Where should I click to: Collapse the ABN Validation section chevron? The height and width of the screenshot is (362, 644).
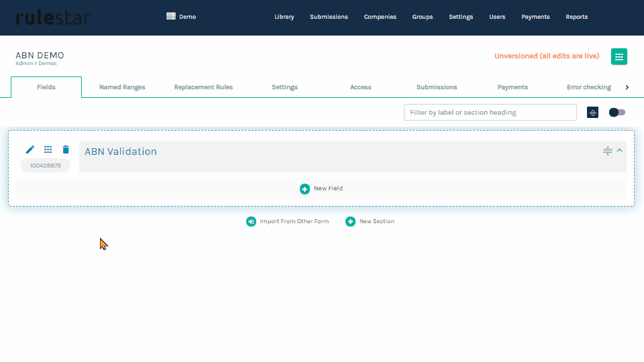pyautogui.click(x=620, y=151)
